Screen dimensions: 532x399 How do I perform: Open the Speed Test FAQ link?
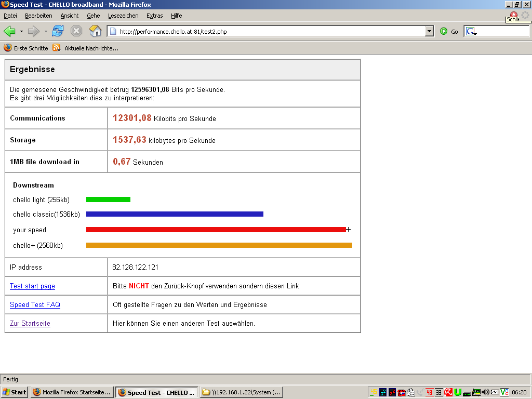(35, 305)
